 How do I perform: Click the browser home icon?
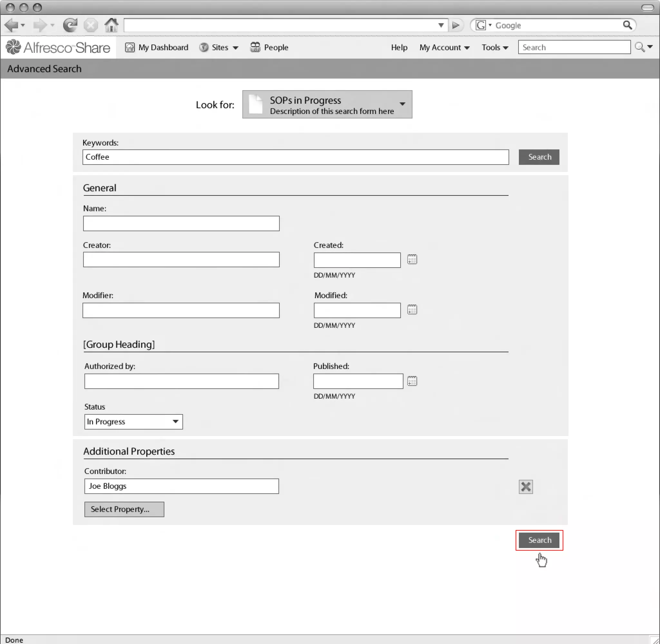click(x=112, y=25)
